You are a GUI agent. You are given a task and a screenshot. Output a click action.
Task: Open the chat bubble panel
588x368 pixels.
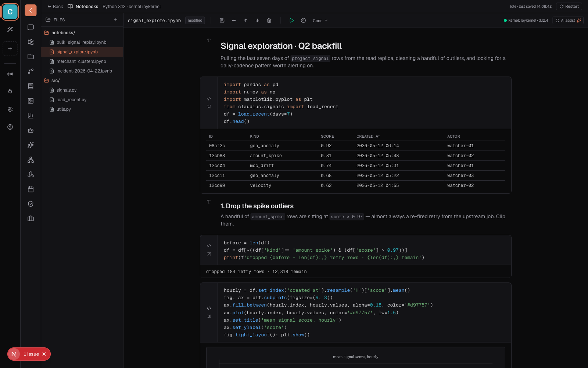[x=31, y=27]
